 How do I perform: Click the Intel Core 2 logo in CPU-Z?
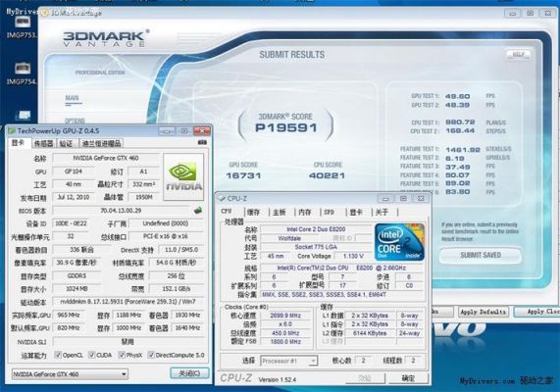click(399, 242)
